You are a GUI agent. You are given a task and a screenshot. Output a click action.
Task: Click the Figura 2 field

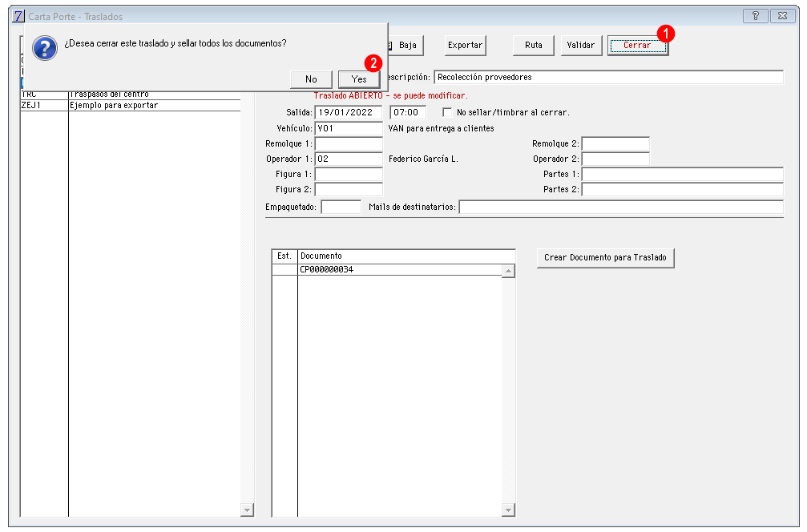tap(349, 189)
